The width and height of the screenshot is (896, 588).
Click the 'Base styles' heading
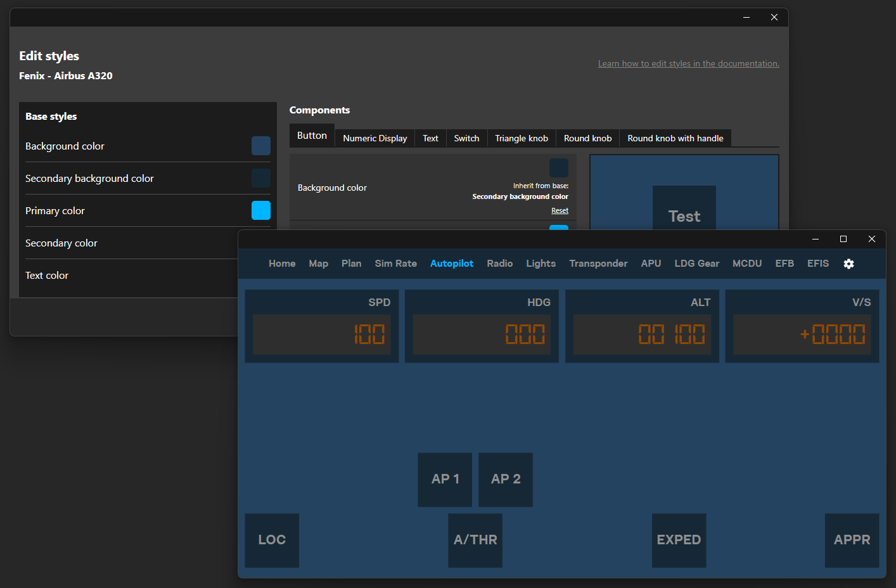pyautogui.click(x=51, y=117)
